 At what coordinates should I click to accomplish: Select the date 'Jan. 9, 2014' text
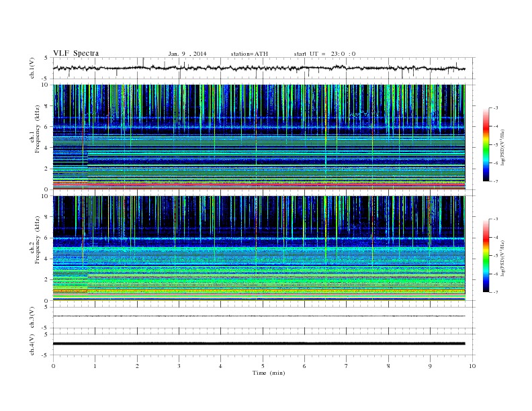pyautogui.click(x=187, y=54)
